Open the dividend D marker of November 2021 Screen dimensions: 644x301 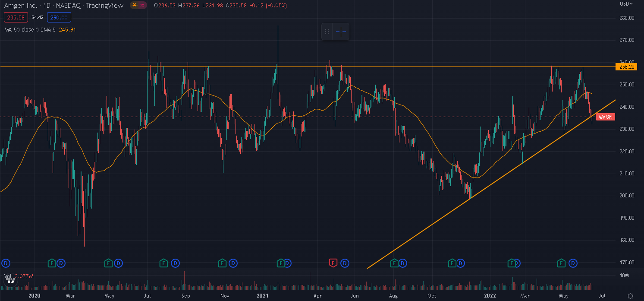click(461, 263)
